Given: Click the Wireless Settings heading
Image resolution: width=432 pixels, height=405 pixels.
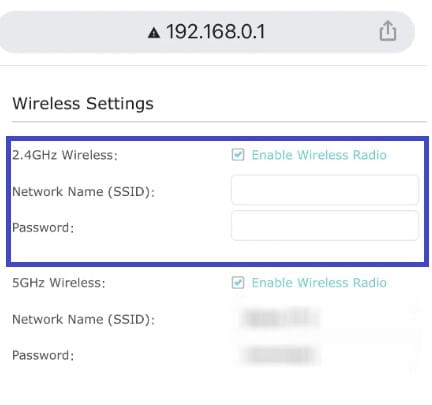Looking at the screenshot, I should pos(83,104).
